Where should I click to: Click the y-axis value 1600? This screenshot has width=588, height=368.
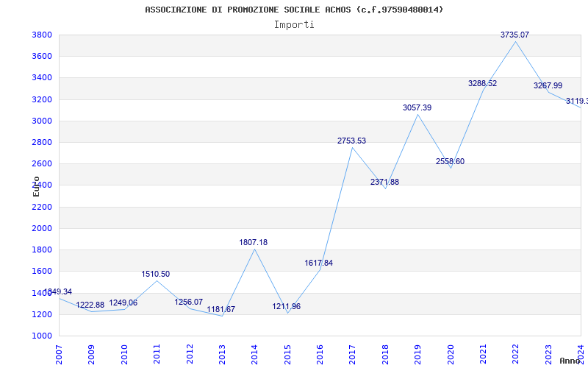pos(42,272)
